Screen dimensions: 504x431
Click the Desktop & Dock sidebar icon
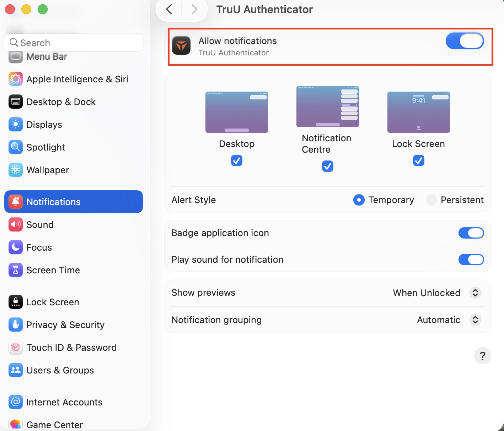[16, 102]
